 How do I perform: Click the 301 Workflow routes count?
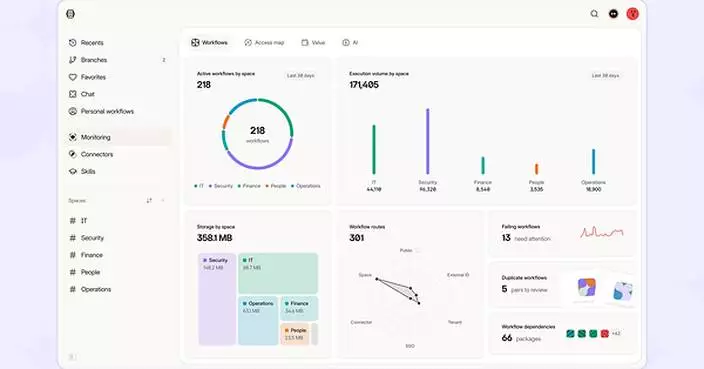[356, 238]
